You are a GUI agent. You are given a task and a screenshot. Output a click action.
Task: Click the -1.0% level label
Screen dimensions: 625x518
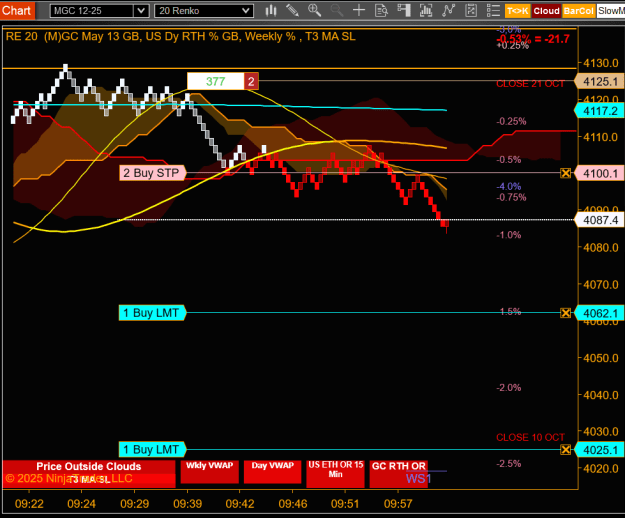coord(509,235)
